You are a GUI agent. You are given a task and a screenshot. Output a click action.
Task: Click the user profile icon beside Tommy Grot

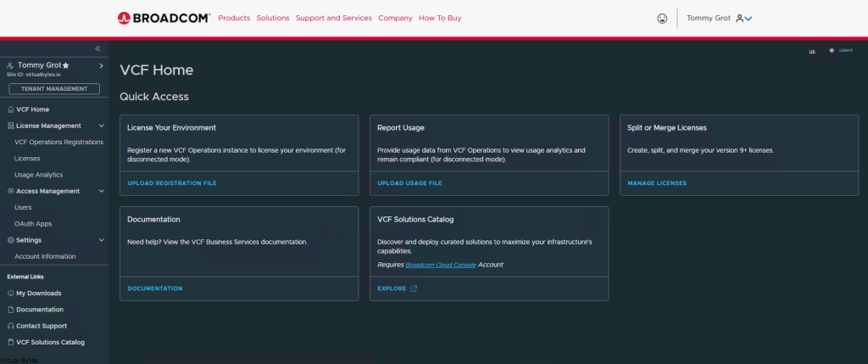(x=739, y=19)
